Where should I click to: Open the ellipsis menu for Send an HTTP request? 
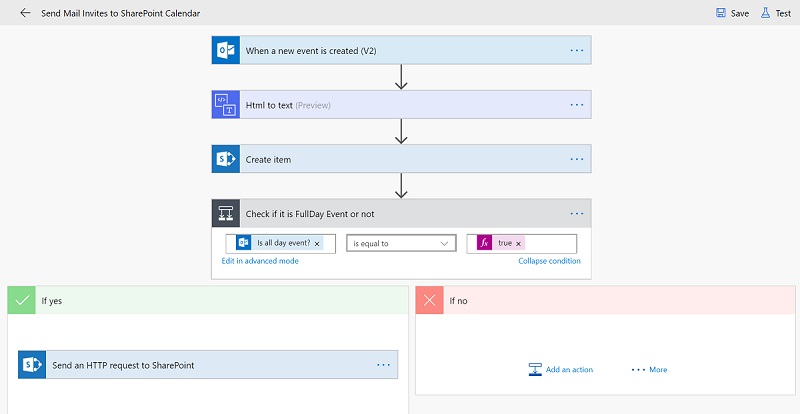pos(383,365)
